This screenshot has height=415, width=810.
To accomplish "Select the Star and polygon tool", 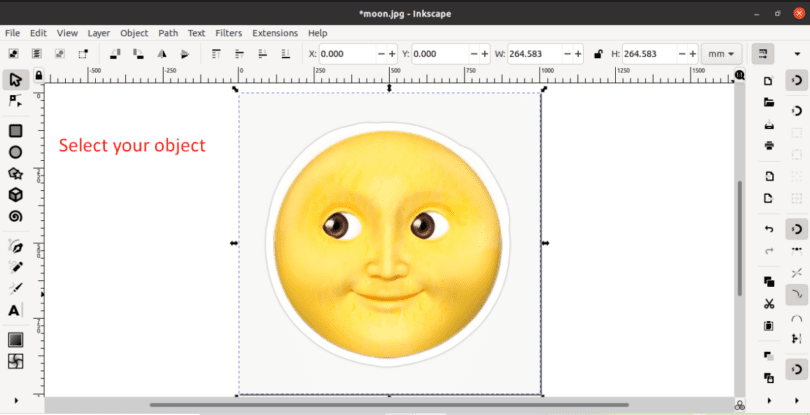I will (15, 174).
